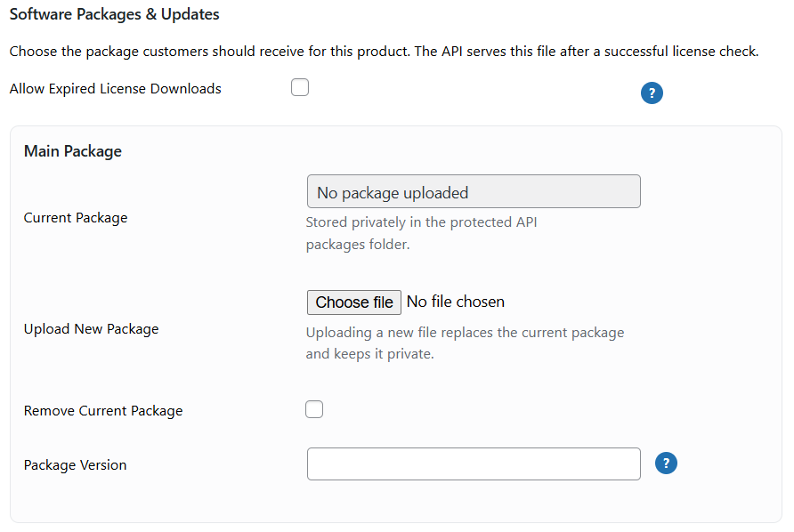
Task: Click the 'Remove Current Package' label
Action: 103,411
